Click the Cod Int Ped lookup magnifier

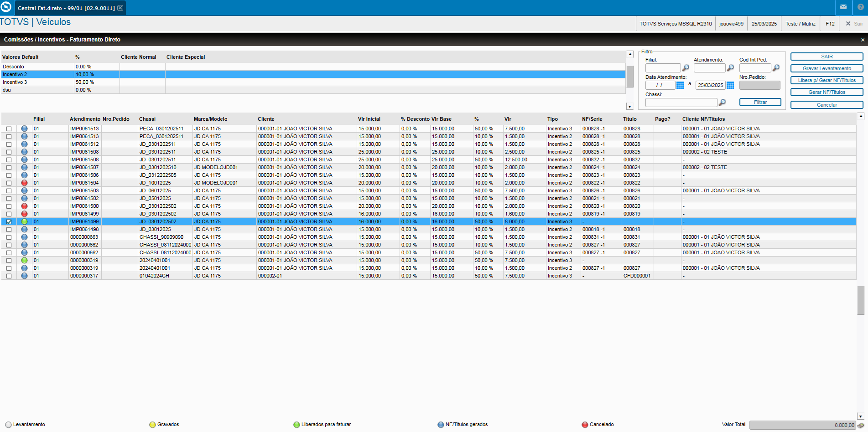click(x=776, y=68)
